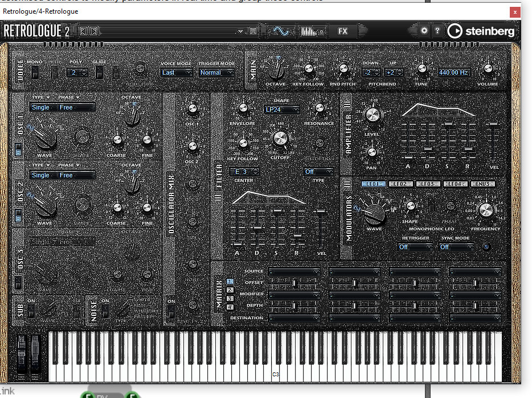Open the Trigger Mode dropdown showing Normal
This screenshot has width=532, height=398.
tap(216, 72)
